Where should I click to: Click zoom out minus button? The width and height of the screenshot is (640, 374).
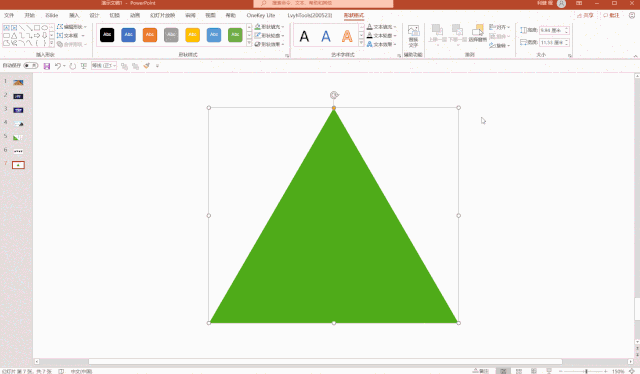[561, 371]
